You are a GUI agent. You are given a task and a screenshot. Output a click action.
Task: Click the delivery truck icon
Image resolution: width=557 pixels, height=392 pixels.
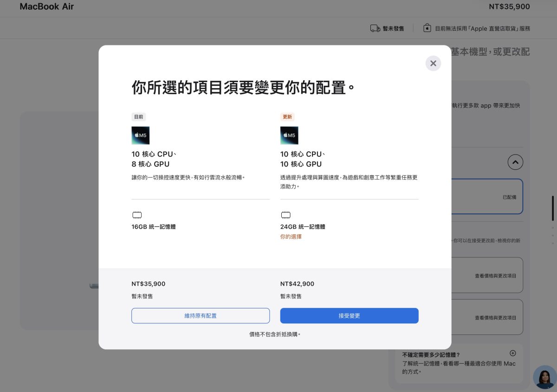[375, 28]
